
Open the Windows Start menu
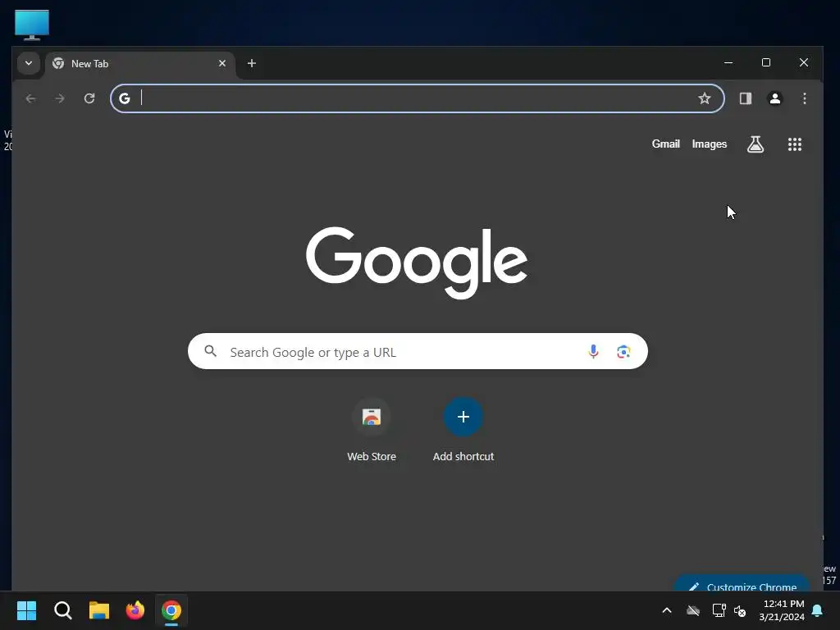click(x=26, y=610)
